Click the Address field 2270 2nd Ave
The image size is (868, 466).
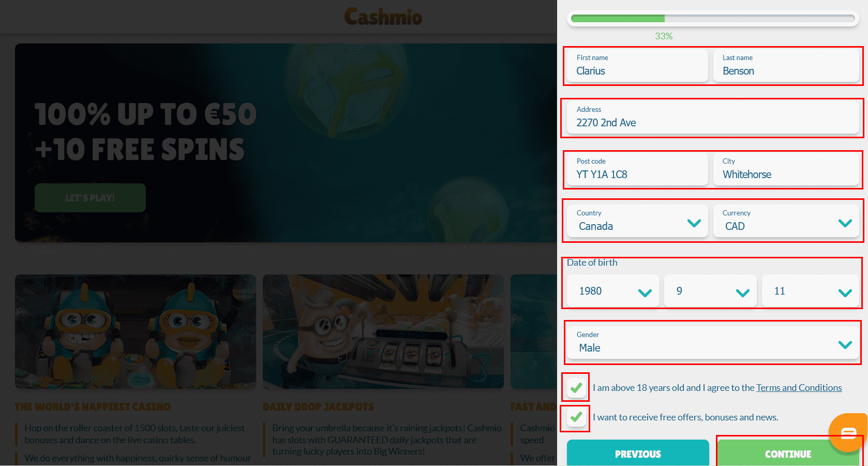[713, 118]
